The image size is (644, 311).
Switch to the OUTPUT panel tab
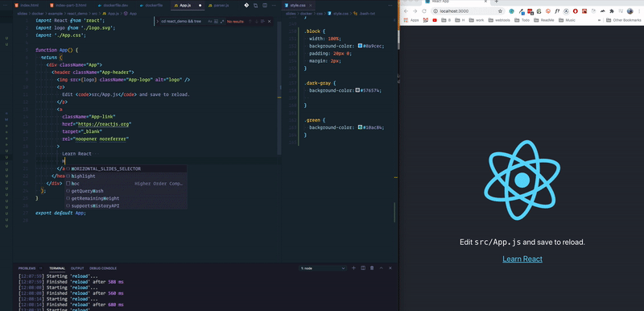click(77, 268)
